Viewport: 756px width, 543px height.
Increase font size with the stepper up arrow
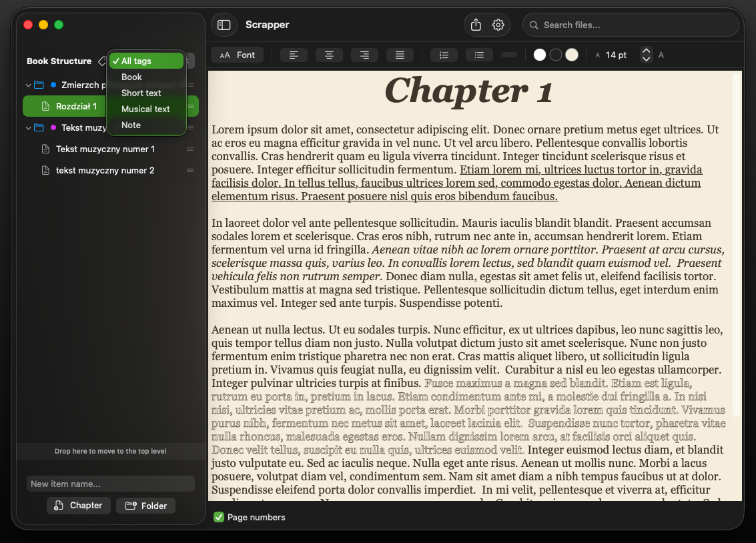tap(646, 51)
